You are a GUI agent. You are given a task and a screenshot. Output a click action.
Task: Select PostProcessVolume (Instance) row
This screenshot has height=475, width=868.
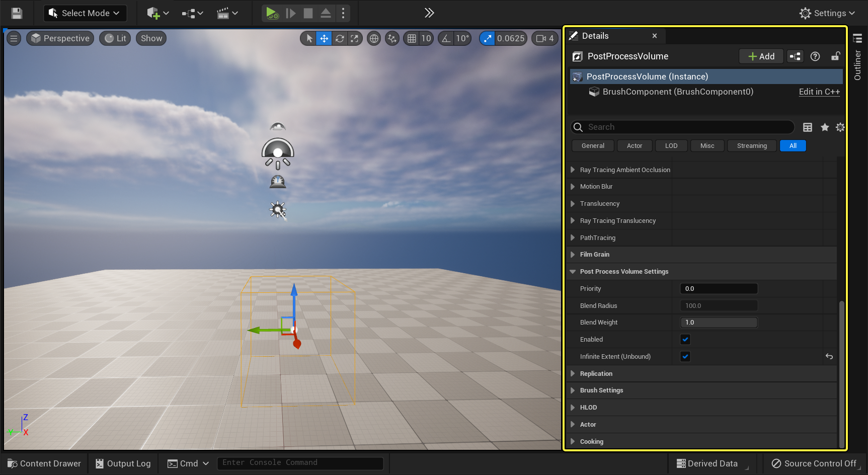point(706,76)
